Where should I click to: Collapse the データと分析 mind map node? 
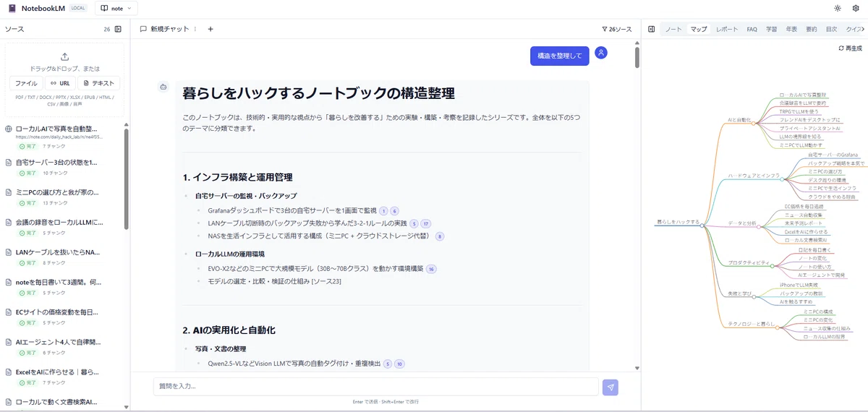tap(759, 228)
